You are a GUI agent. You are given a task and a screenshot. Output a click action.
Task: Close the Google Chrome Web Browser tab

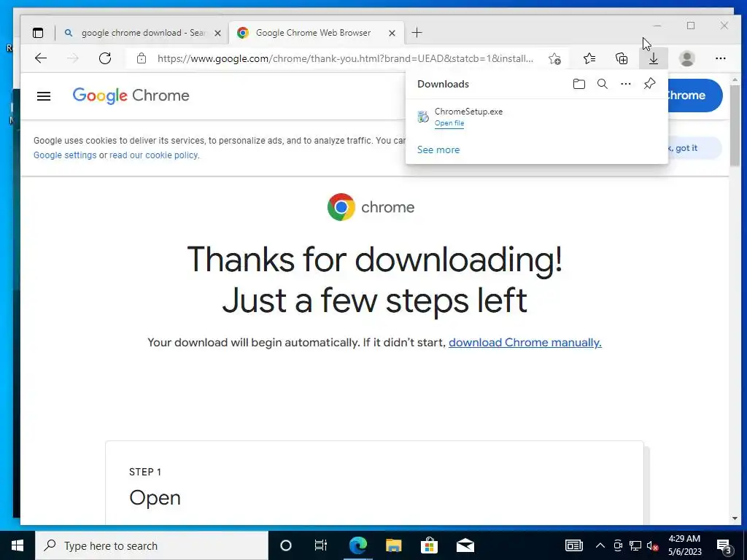click(x=392, y=33)
